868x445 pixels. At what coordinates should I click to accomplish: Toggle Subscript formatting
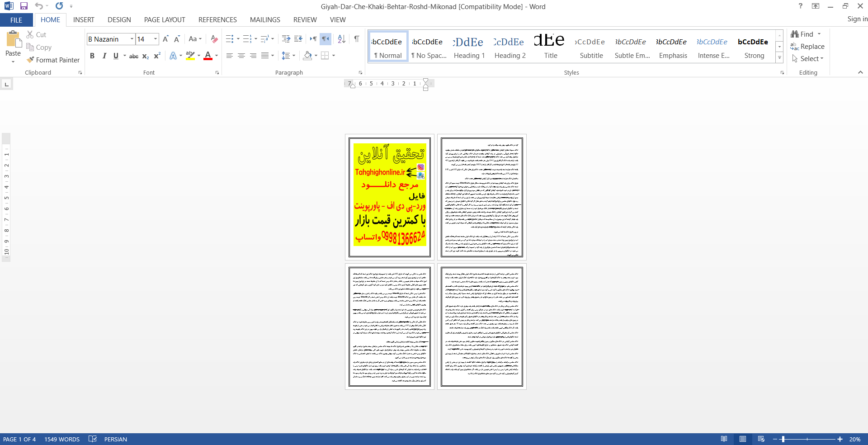(146, 56)
